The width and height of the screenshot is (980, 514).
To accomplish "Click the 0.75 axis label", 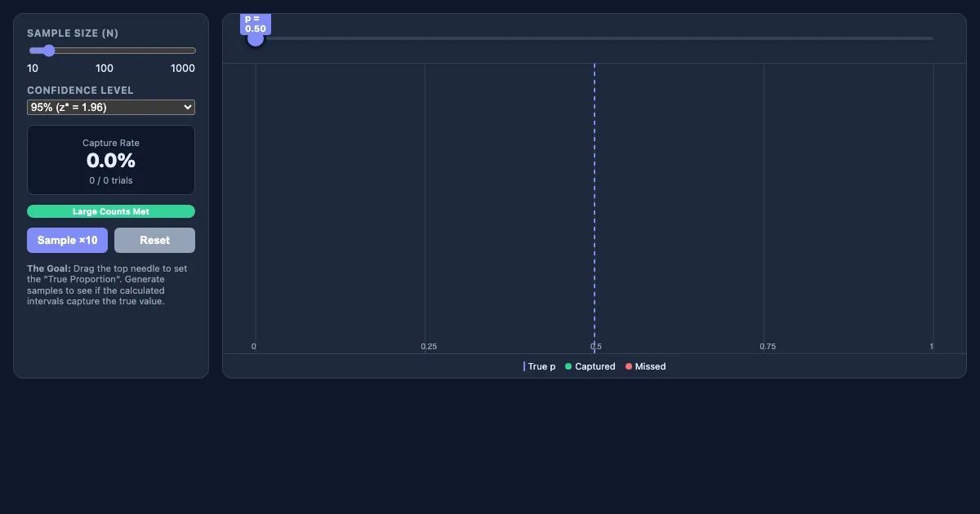I will click(768, 347).
